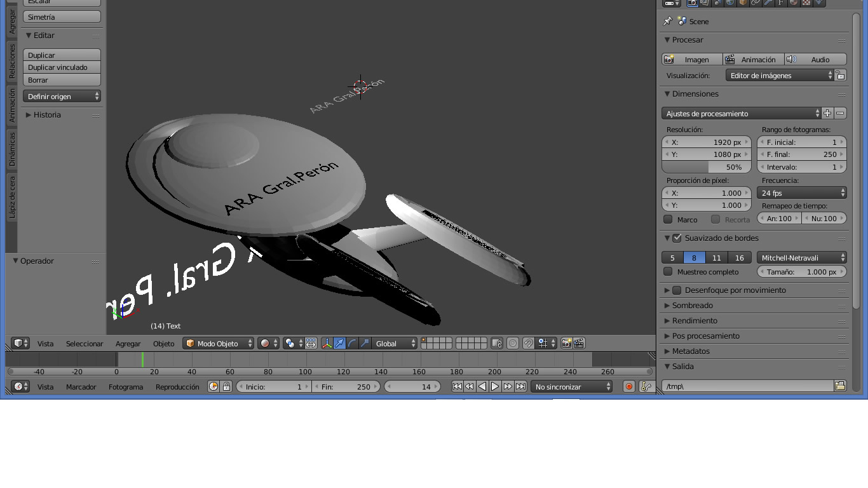Open the Marcador menu
The image size is (868, 488).
pyautogui.click(x=81, y=386)
